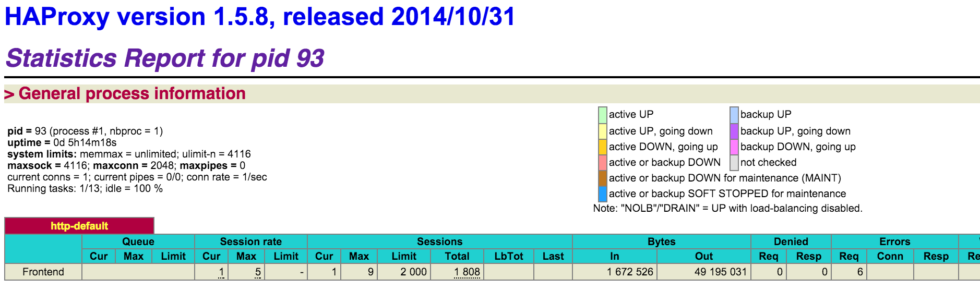Click the active or backup DOWN red swatch
Viewport: 980px width, 290px height.
(x=602, y=162)
